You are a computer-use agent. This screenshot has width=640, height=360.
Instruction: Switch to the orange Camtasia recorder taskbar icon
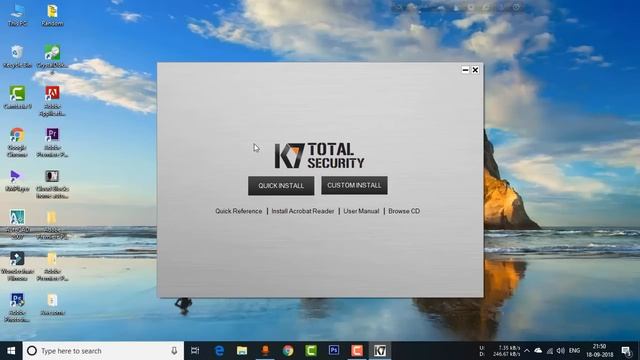click(357, 351)
